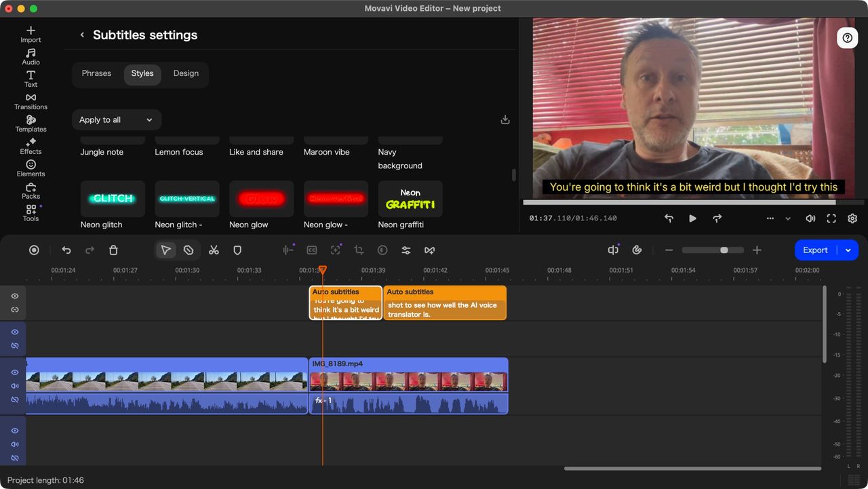Viewport: 868px width, 489px height.
Task: Select the second Auto subtitles clip
Action: coord(445,302)
